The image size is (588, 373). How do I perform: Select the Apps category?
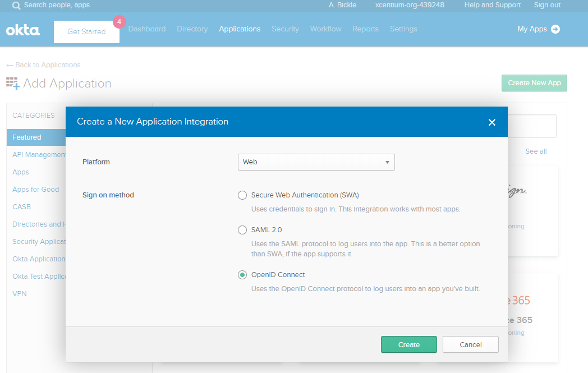coord(21,172)
